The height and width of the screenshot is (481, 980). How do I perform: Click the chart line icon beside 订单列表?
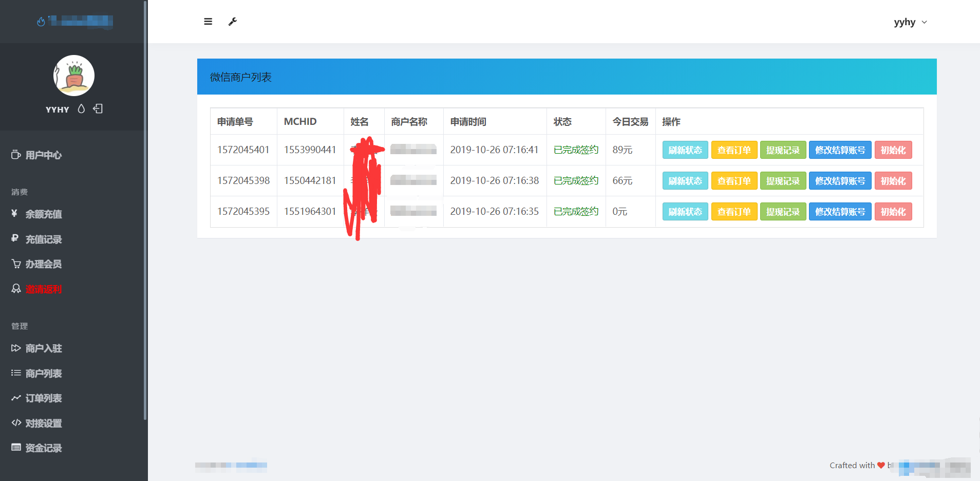pos(16,398)
